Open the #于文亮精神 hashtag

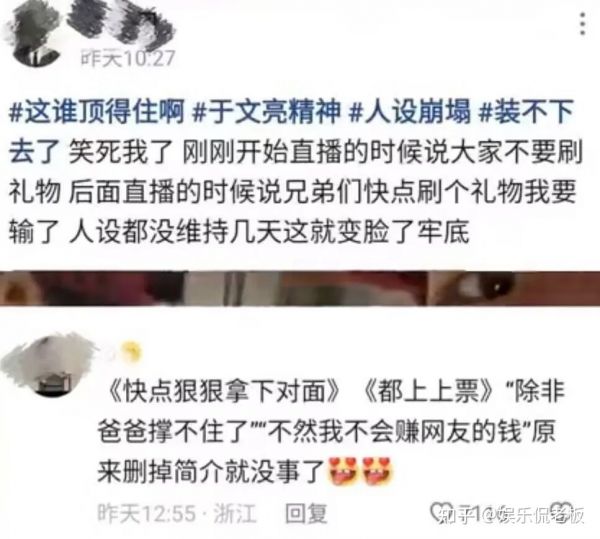click(x=267, y=112)
